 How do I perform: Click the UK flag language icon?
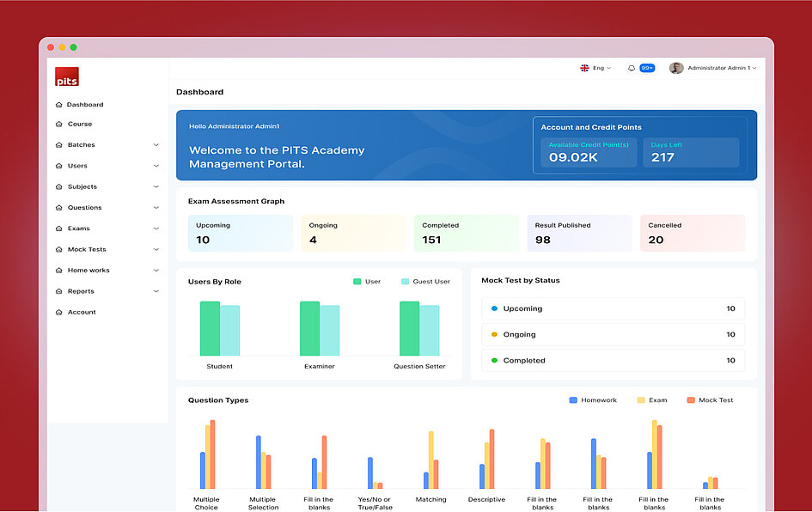(584, 68)
